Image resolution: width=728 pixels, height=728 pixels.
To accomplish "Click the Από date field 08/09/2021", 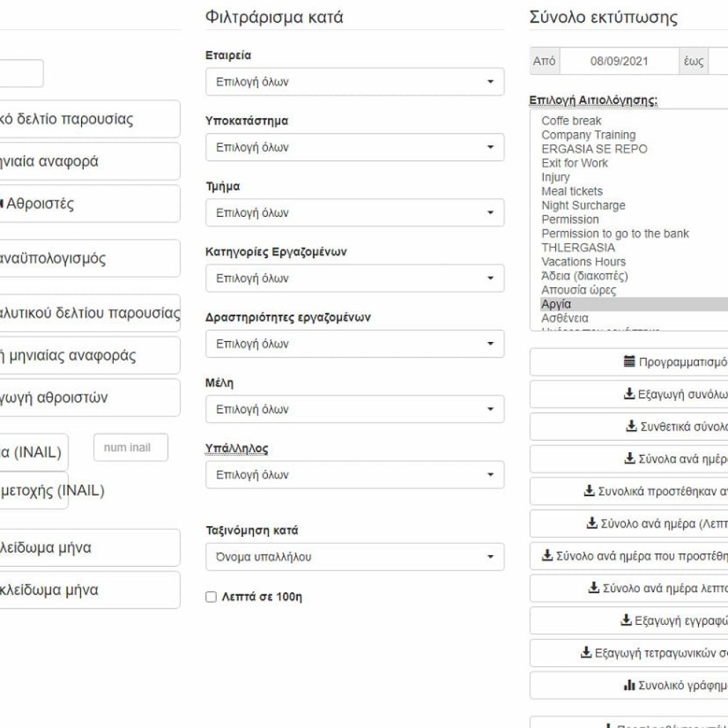I will point(619,61).
